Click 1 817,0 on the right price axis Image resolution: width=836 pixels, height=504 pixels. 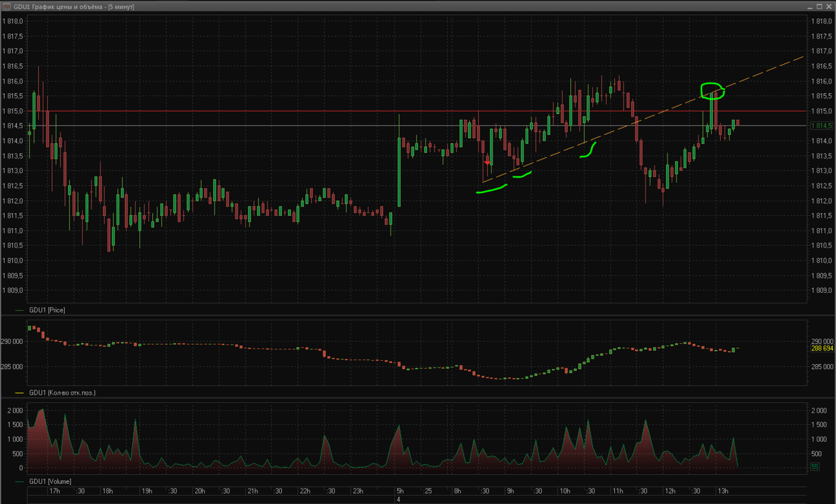pyautogui.click(x=822, y=51)
